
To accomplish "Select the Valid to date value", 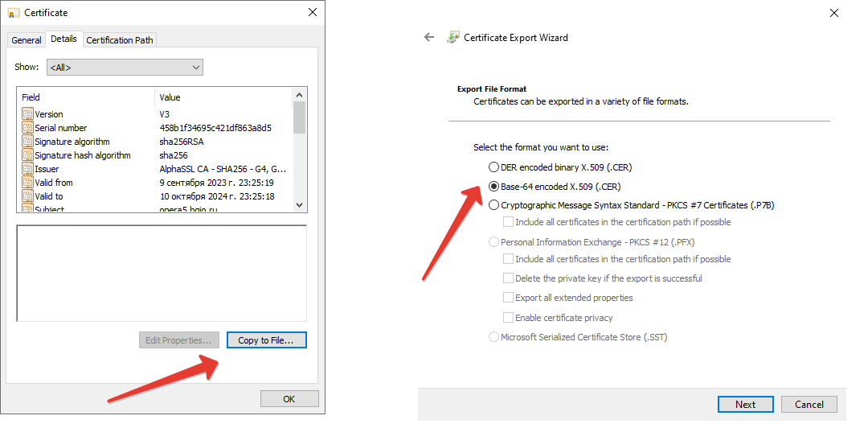I will coord(217,196).
